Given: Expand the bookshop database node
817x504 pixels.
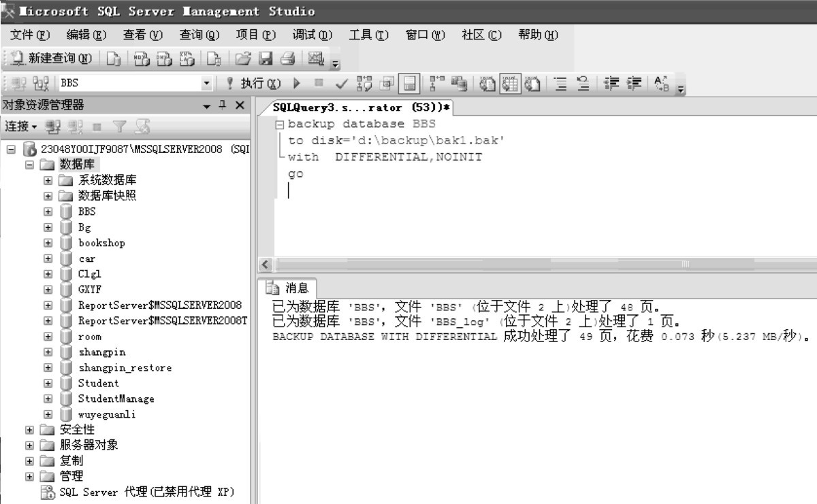Looking at the screenshot, I should coord(48,243).
